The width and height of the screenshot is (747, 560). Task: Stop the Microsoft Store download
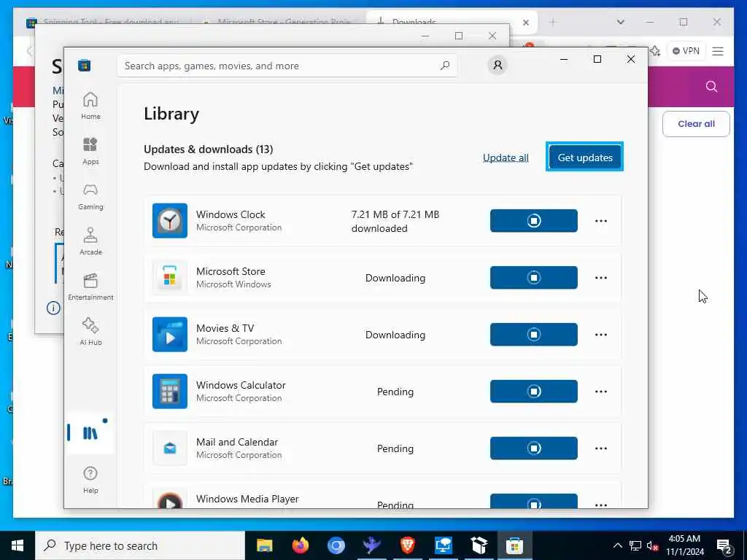pyautogui.click(x=533, y=278)
